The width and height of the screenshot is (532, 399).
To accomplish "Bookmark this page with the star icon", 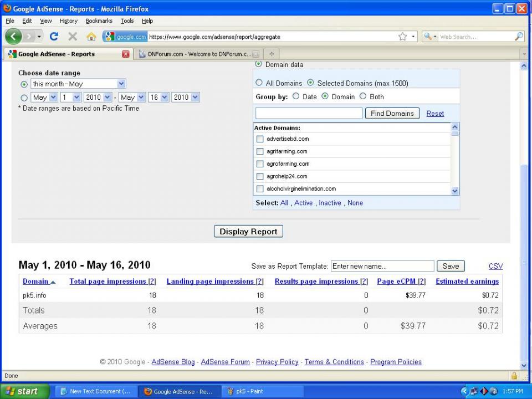I will coord(403,37).
